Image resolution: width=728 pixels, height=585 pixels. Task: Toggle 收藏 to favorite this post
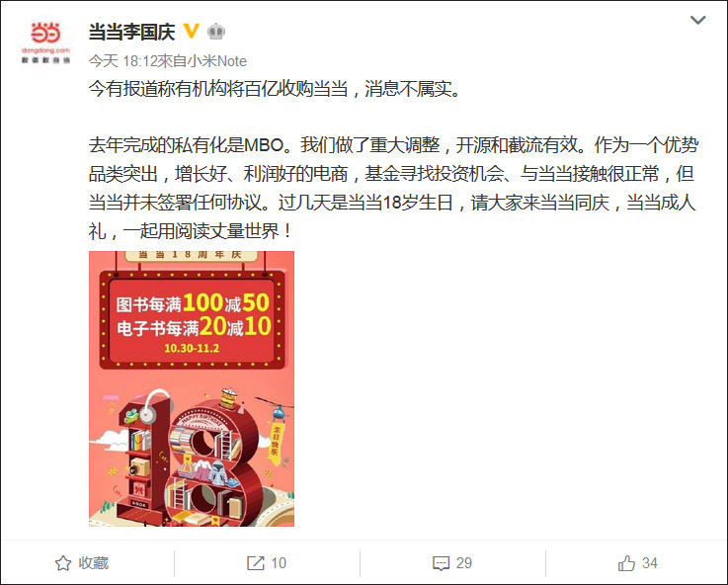82,563
